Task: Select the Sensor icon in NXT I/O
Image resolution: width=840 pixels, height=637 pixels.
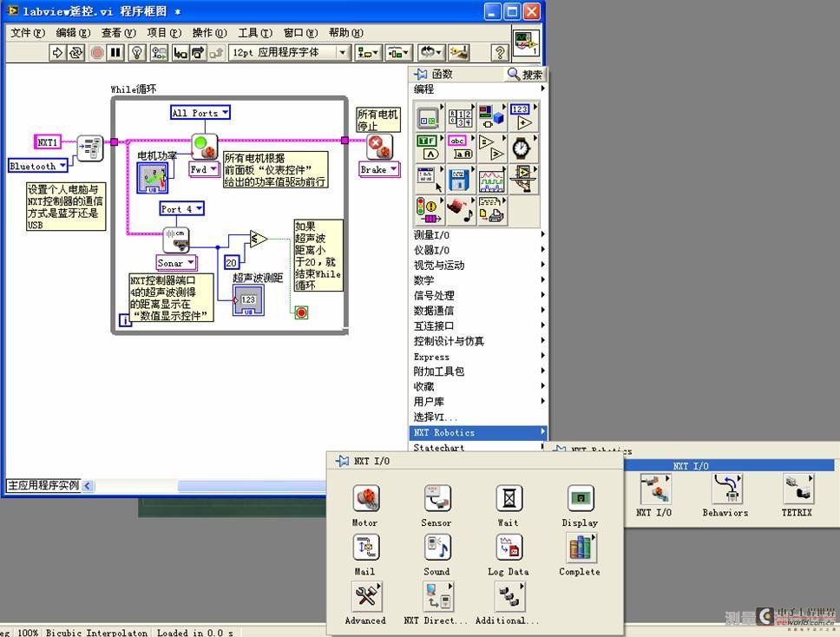Action: click(x=437, y=498)
